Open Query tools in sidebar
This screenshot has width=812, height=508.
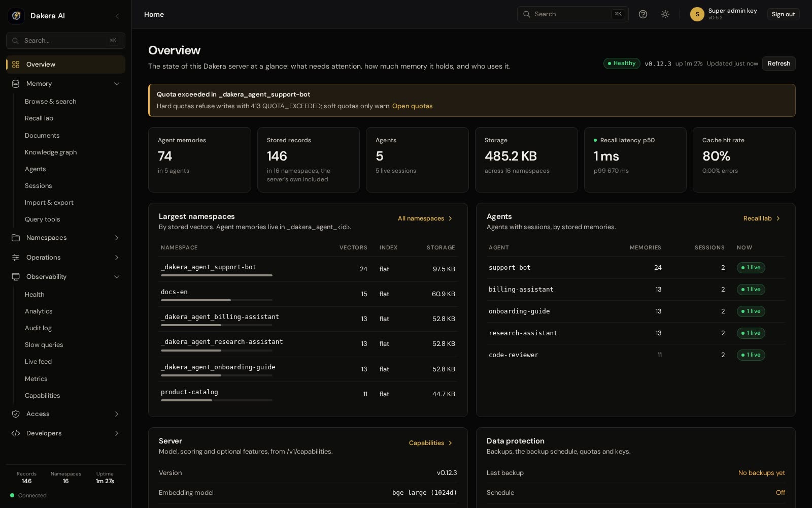point(42,219)
